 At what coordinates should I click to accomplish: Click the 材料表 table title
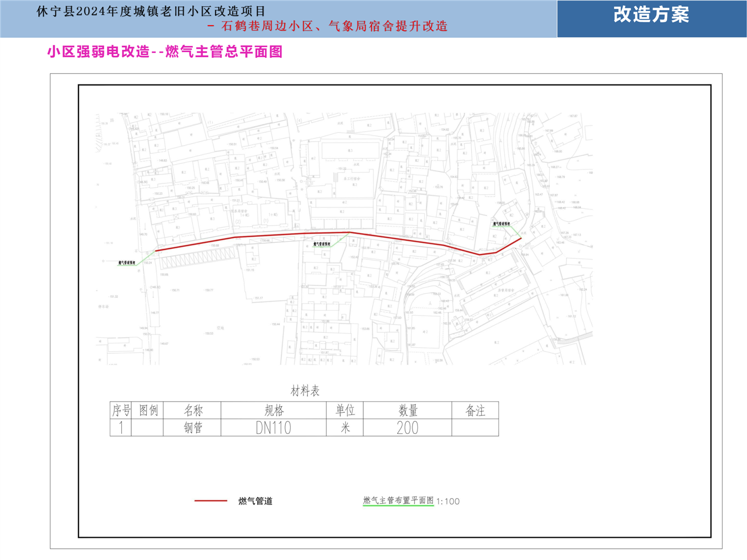305,391
